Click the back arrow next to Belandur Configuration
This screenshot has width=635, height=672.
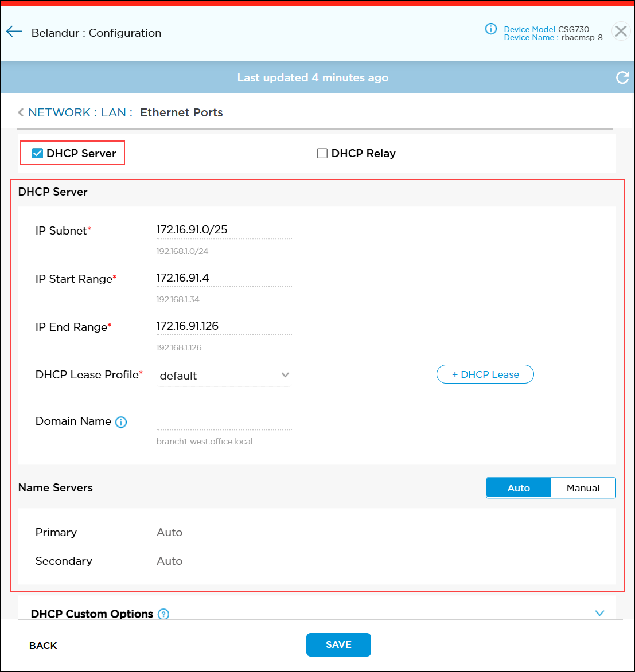(x=14, y=32)
